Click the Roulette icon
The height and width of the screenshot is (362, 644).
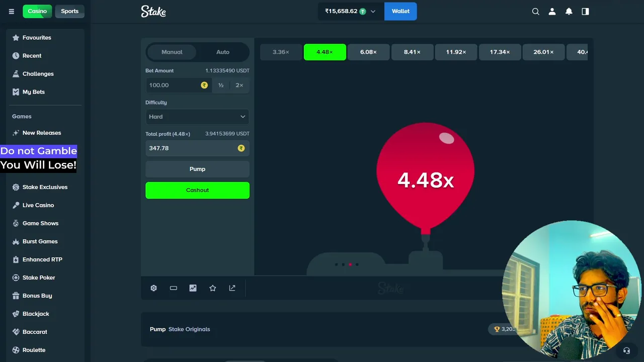16,350
